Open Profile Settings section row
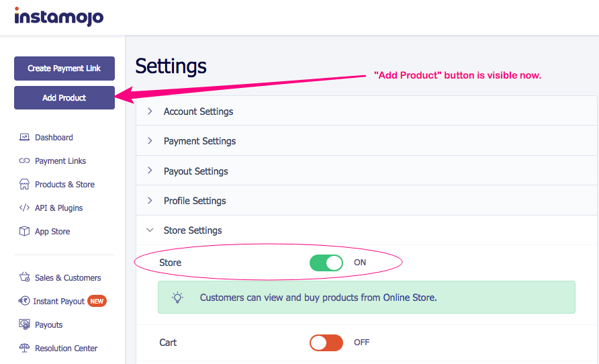The width and height of the screenshot is (599, 364). [x=366, y=201]
